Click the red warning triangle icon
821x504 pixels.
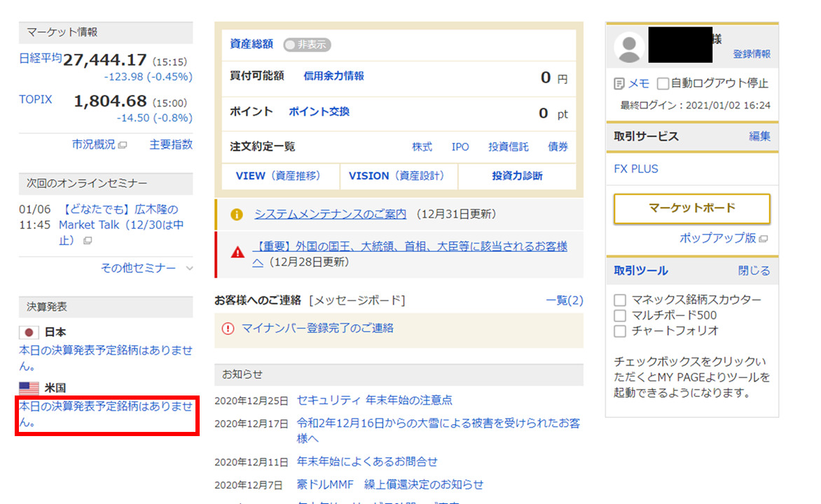pyautogui.click(x=237, y=253)
